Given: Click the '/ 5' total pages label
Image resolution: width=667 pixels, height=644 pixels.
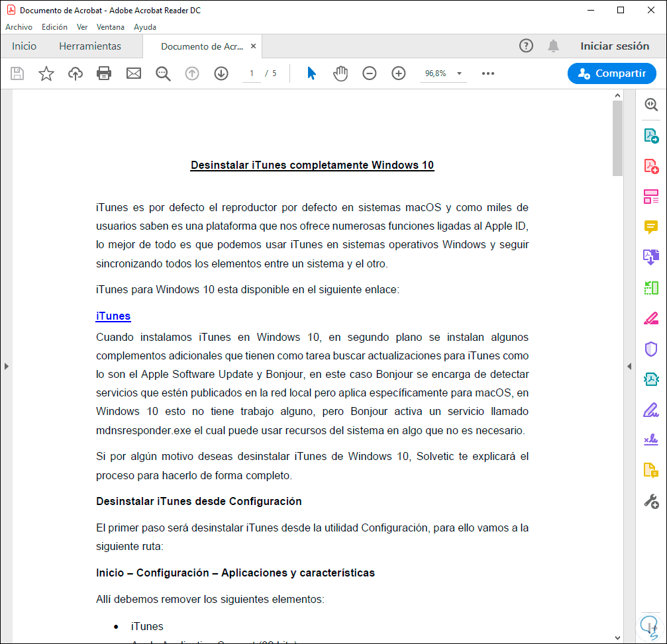Looking at the screenshot, I should pyautogui.click(x=270, y=73).
